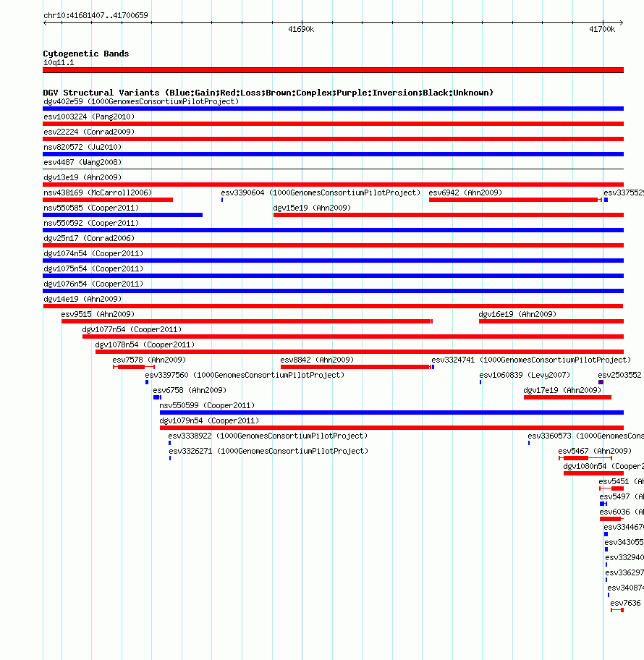Click the small blue esv6758 gain marker
644x660 pixels.
[158, 397]
